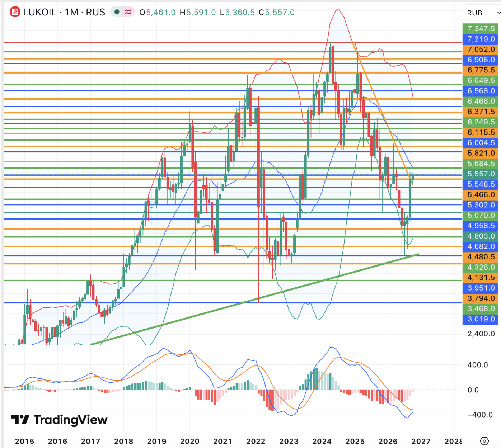501x448 pixels.
Task: Click the 2015 year on time axis
Action: pyautogui.click(x=24, y=441)
